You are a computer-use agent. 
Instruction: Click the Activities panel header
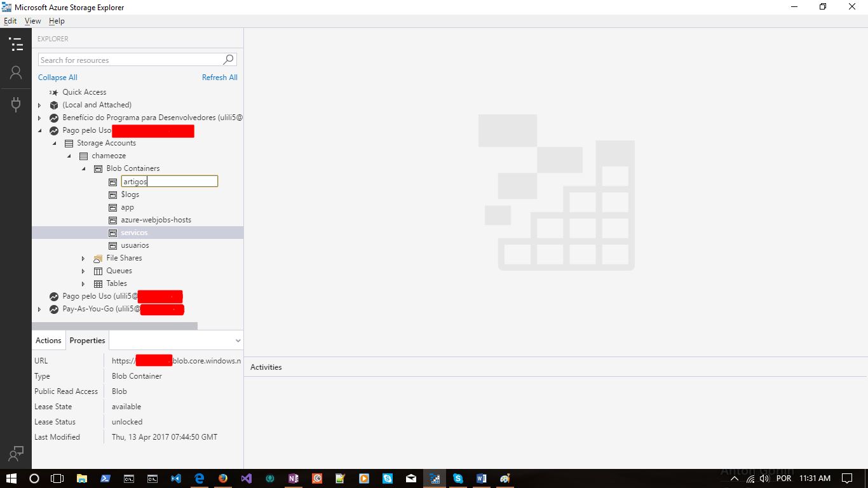click(266, 367)
